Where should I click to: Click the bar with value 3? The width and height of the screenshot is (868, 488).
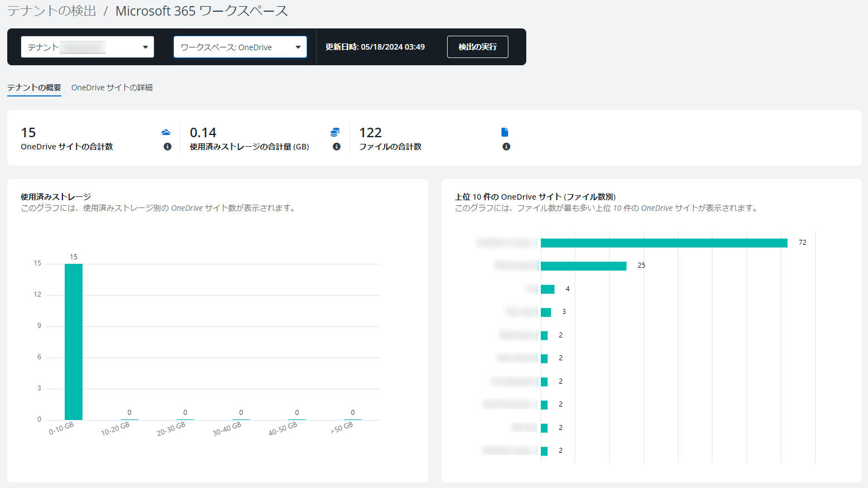point(546,312)
